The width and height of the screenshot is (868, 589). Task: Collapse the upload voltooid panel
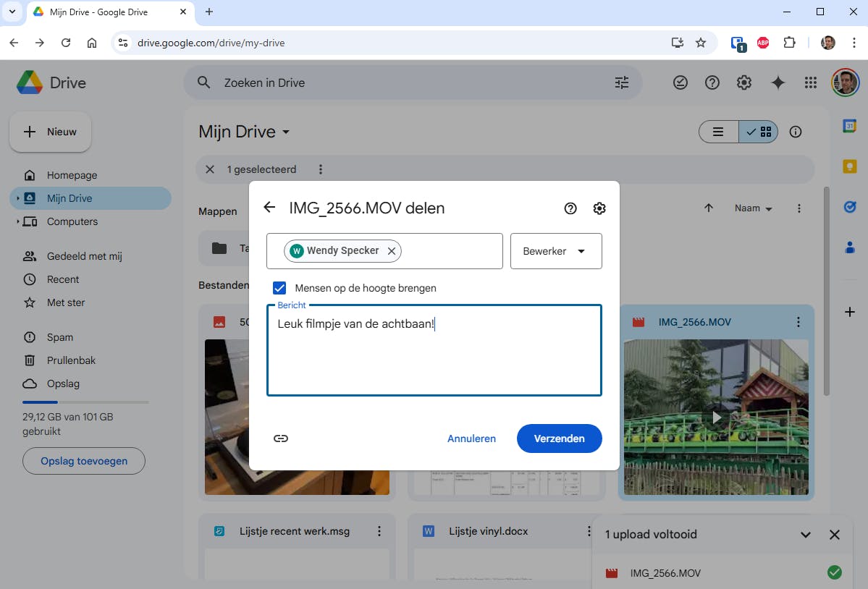pos(806,535)
